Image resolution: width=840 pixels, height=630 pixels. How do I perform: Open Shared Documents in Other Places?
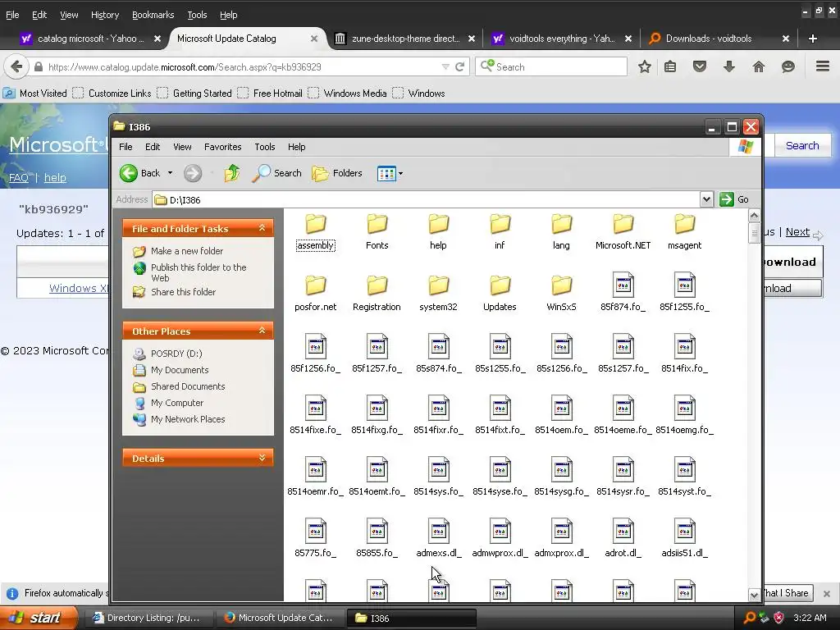(188, 386)
